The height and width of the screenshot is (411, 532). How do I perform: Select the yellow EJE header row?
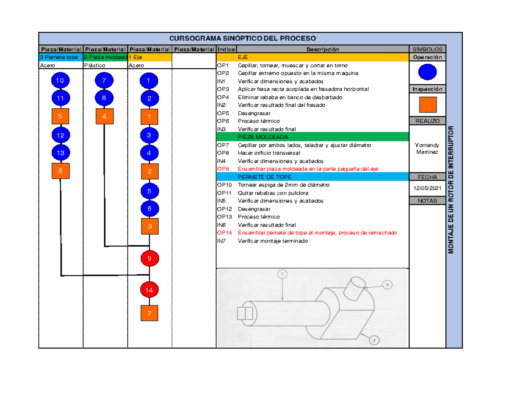click(312, 58)
